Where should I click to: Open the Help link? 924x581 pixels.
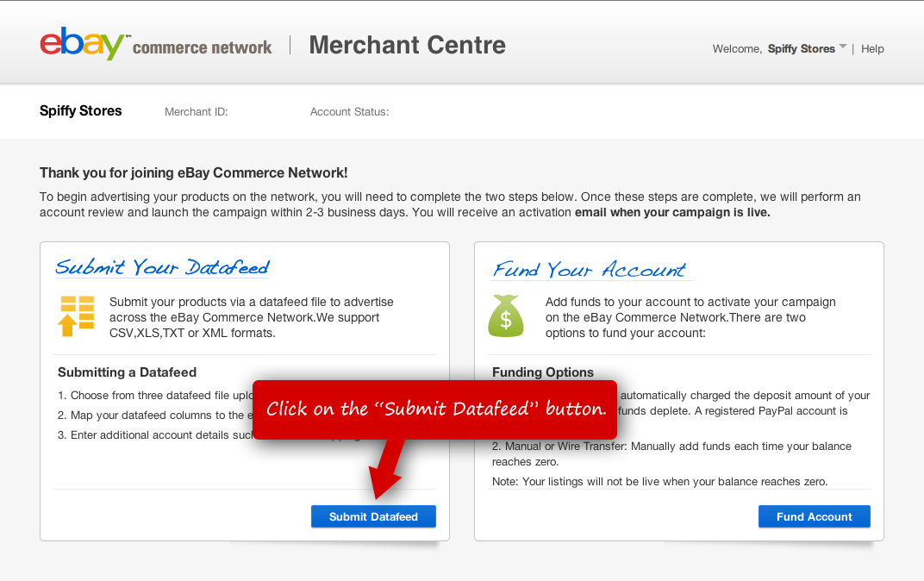click(x=872, y=49)
